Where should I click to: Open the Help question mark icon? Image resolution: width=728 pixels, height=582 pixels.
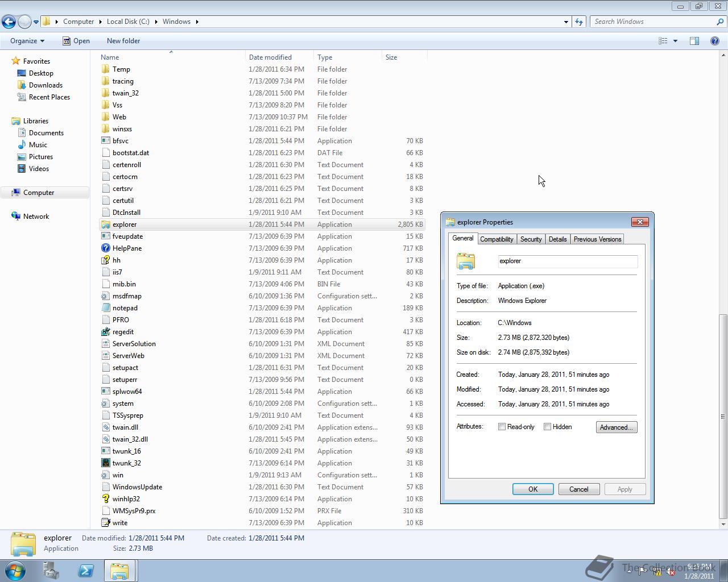pyautogui.click(x=715, y=41)
